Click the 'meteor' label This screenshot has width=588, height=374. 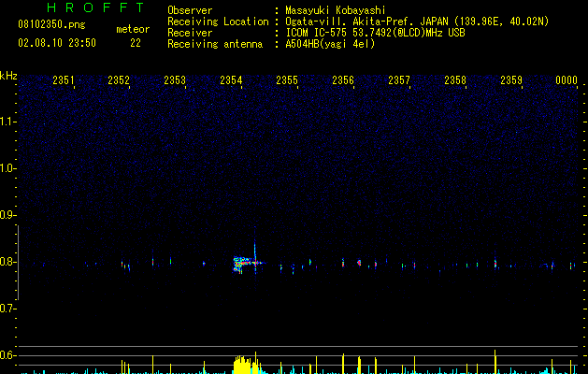coord(133,29)
